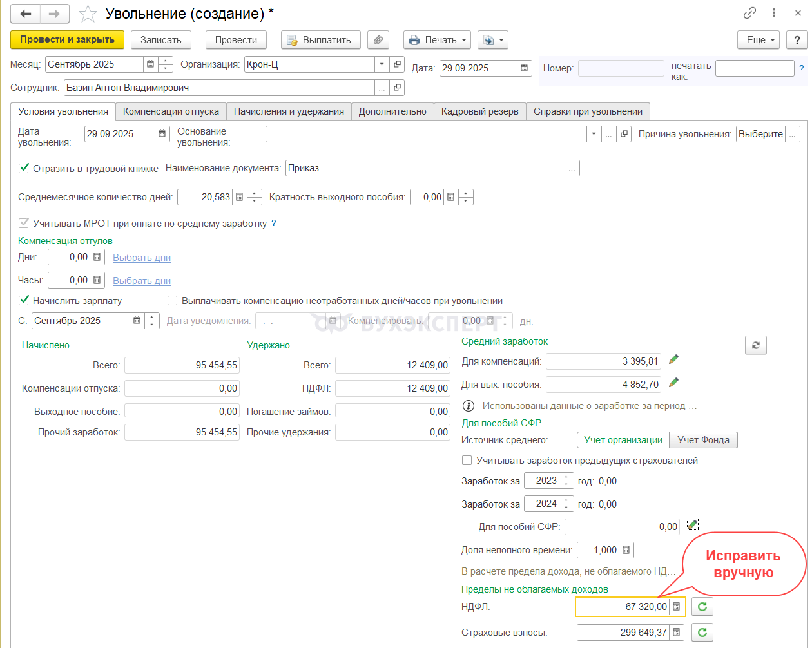Navigate back with the left arrow
The width and height of the screenshot is (812, 648).
click(26, 14)
